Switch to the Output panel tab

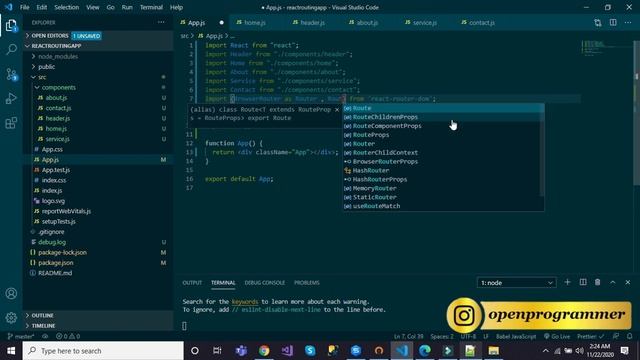click(192, 282)
